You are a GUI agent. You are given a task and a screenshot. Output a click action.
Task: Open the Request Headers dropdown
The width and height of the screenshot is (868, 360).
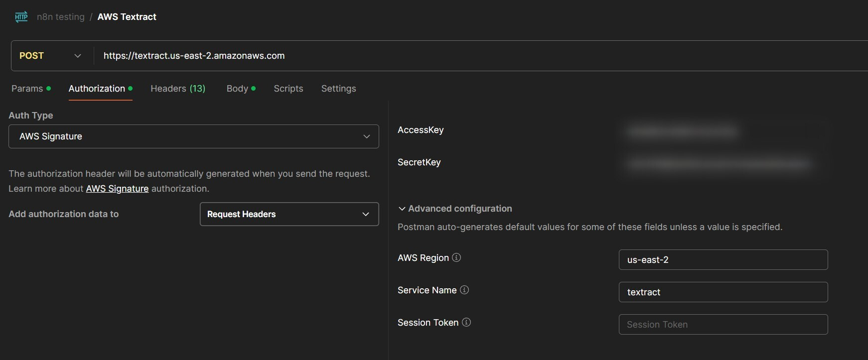pyautogui.click(x=289, y=214)
